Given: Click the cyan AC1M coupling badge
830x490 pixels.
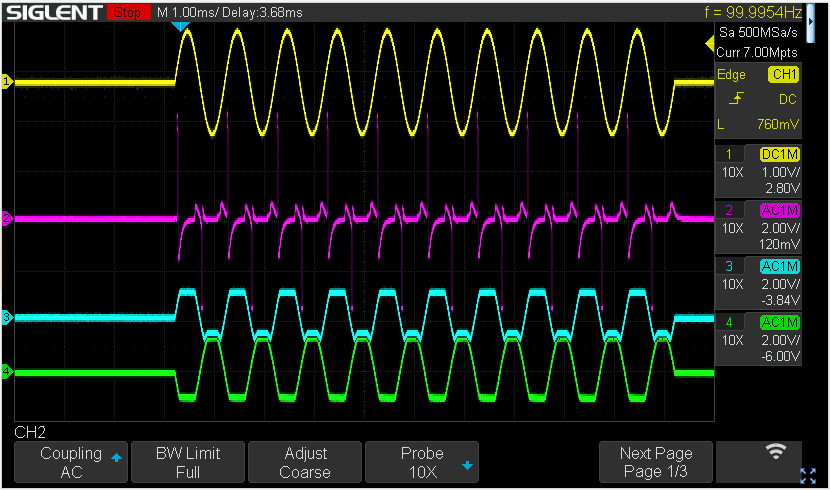Looking at the screenshot, I should click(780, 266).
